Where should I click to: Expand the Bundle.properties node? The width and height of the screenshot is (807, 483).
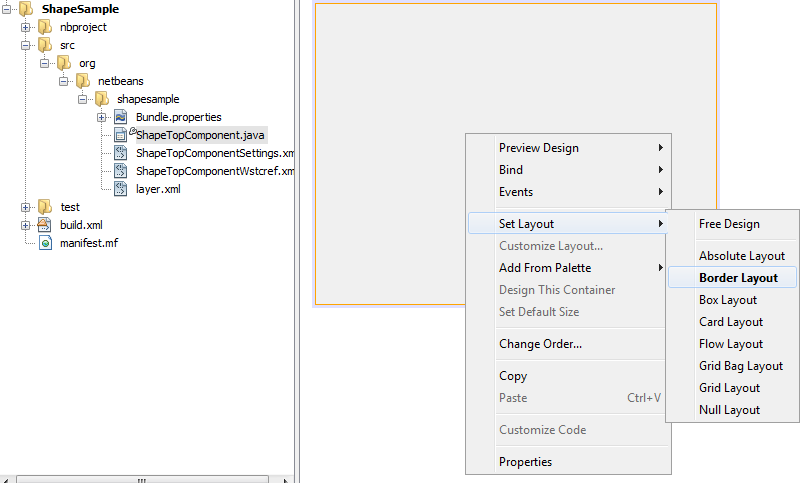pyautogui.click(x=102, y=117)
